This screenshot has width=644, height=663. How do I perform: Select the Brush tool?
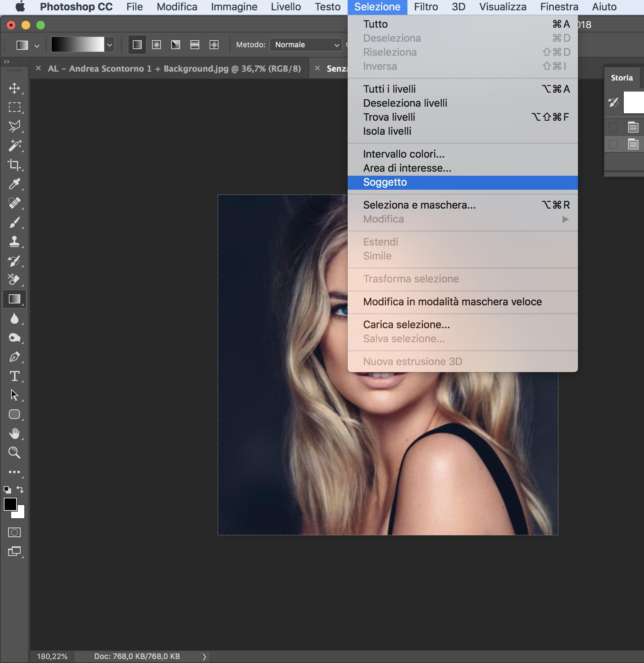coord(14,222)
